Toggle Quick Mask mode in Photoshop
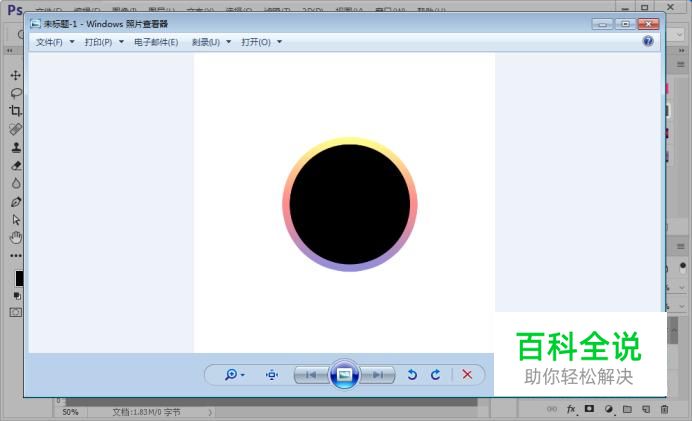The height and width of the screenshot is (421, 692). pyautogui.click(x=15, y=312)
